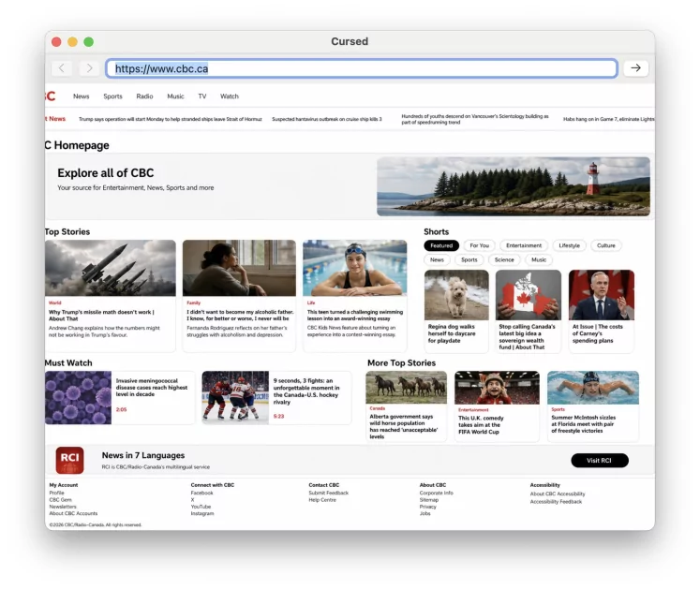Select the News Shorts filter chip
The height and width of the screenshot is (590, 700).
click(437, 259)
